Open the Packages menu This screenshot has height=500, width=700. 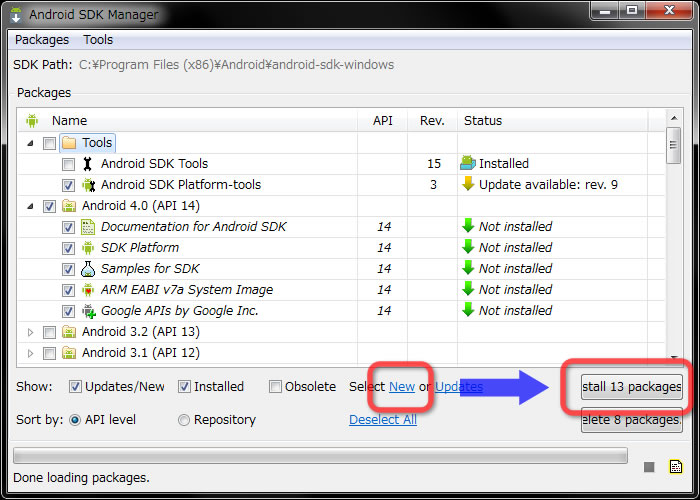(x=42, y=40)
